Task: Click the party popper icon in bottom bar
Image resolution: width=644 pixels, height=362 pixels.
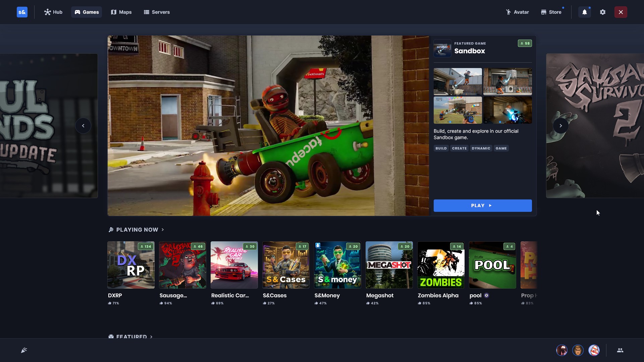Action: pos(24,350)
